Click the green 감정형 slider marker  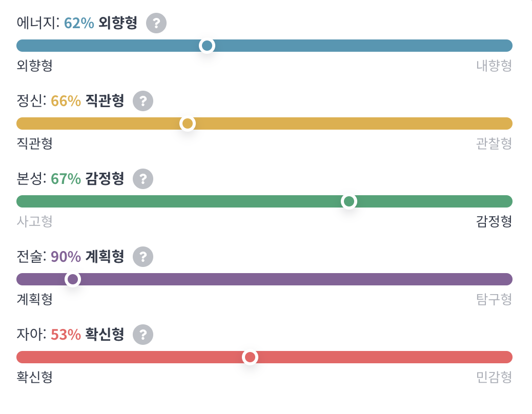[x=349, y=201]
